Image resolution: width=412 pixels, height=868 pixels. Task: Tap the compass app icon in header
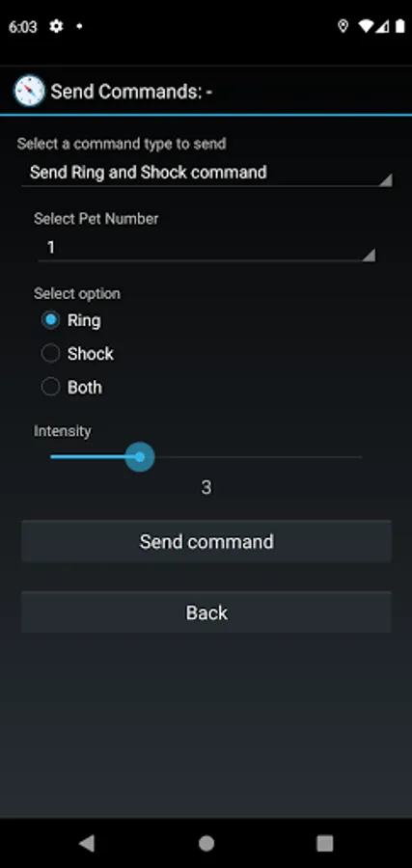(29, 91)
